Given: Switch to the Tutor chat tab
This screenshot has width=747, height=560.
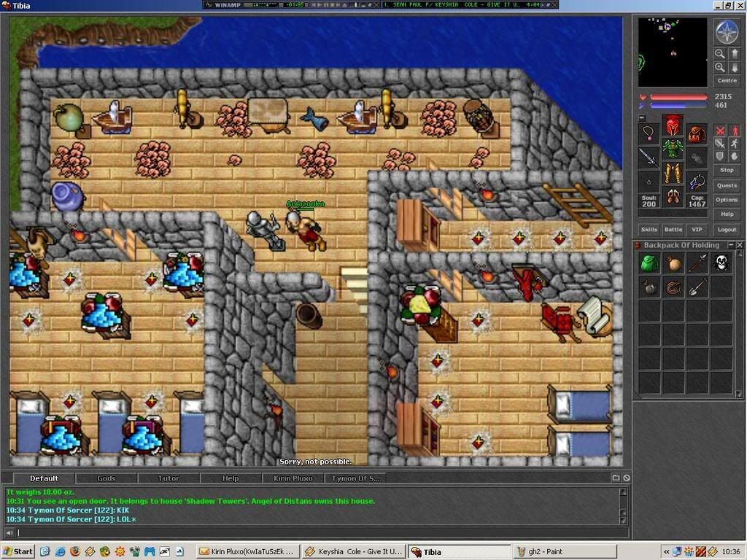Looking at the screenshot, I should click(x=169, y=478).
